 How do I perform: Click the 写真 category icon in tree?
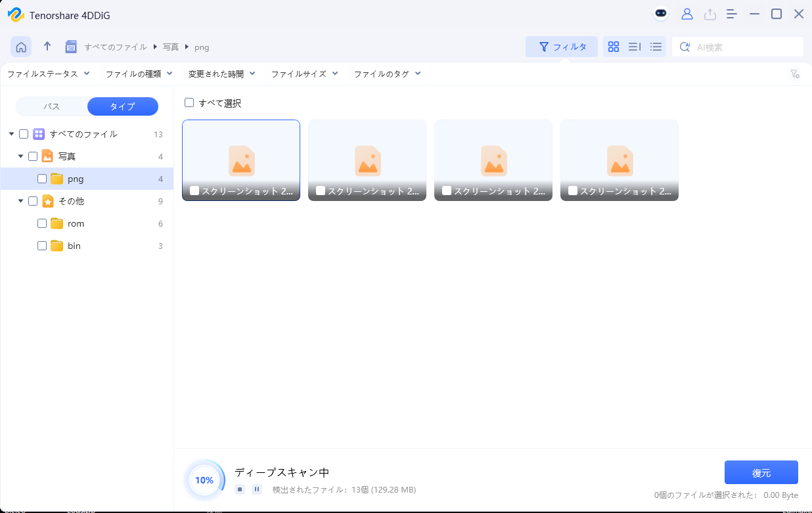point(47,156)
